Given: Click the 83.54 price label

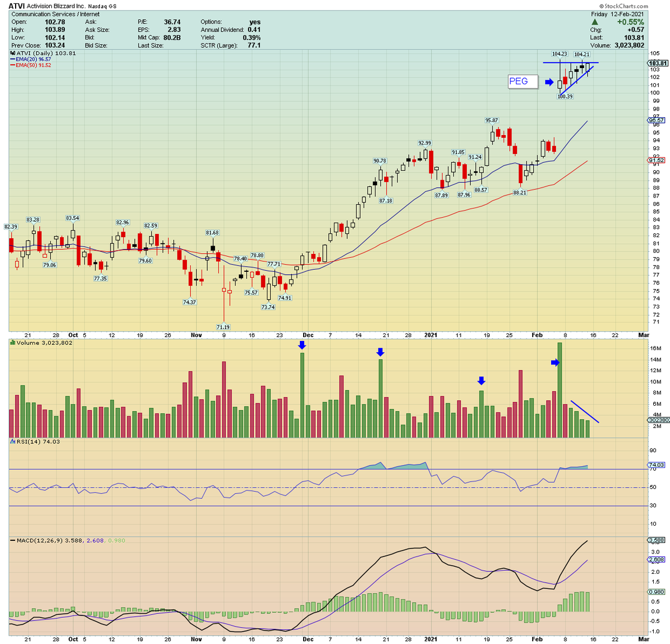Looking at the screenshot, I should 73,218.
